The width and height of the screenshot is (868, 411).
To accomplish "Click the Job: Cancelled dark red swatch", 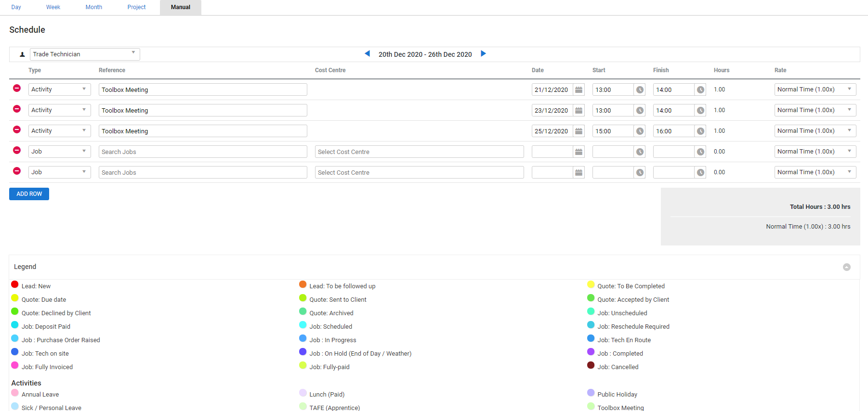I will [591, 365].
